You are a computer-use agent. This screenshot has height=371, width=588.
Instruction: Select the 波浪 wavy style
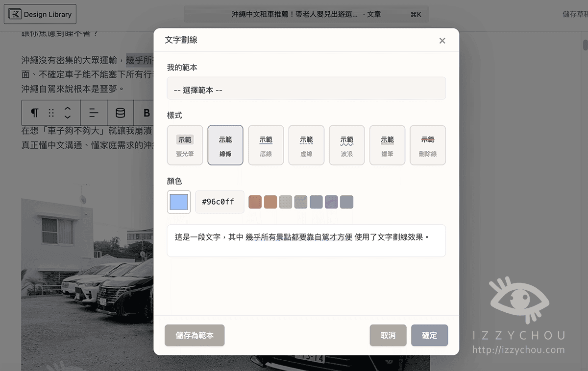[347, 145]
